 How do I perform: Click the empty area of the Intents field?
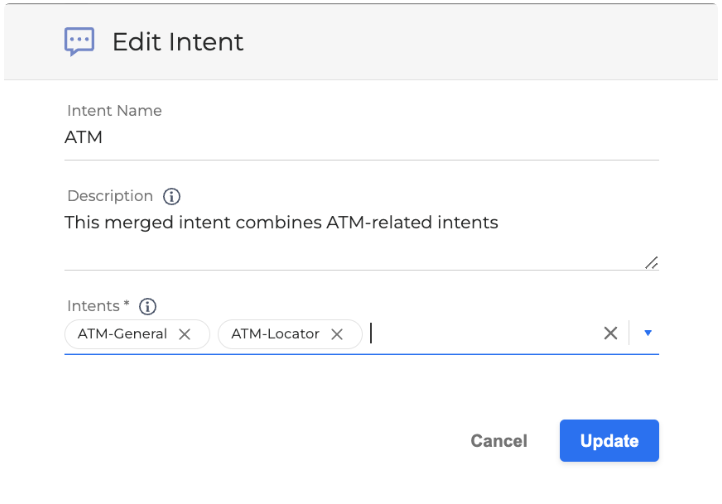click(x=480, y=334)
